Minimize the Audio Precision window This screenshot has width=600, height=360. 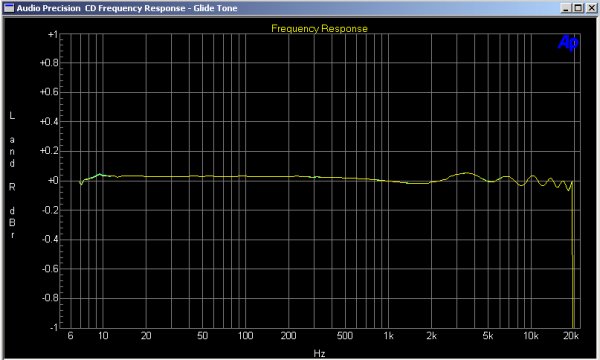click(566, 8)
